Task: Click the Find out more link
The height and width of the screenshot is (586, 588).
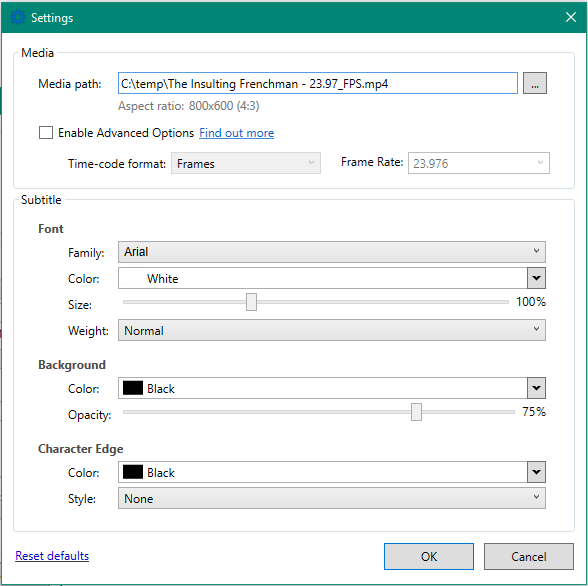Action: click(237, 133)
